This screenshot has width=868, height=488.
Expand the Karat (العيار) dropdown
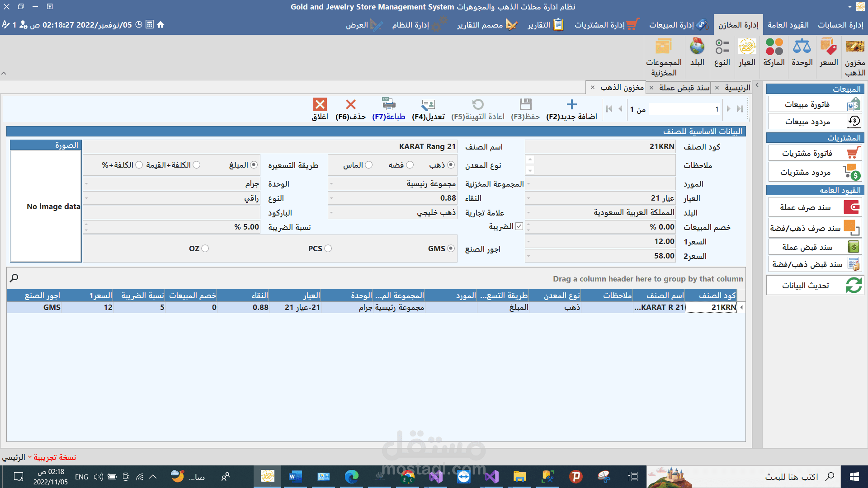click(528, 198)
